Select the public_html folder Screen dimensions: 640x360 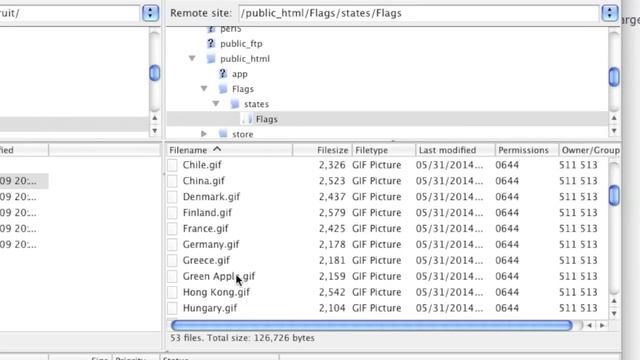[x=245, y=59]
